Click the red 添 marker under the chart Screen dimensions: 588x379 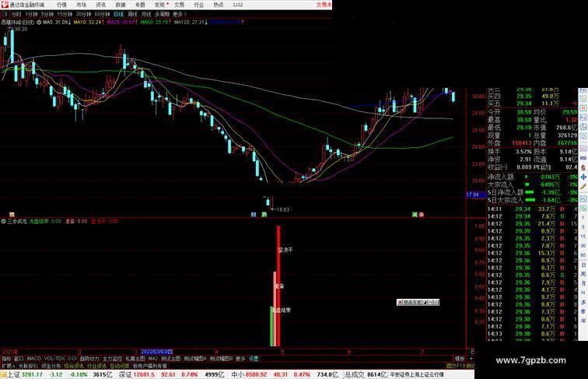pyautogui.click(x=422, y=215)
